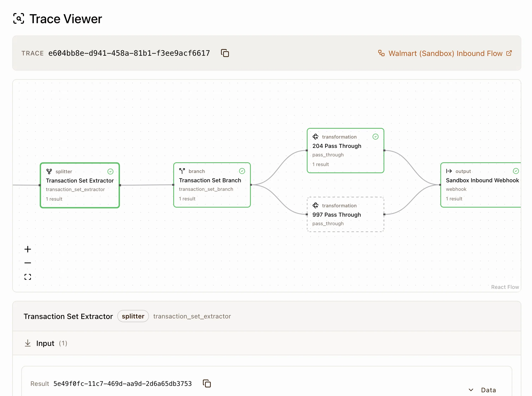
Task: Select the Transaction Set Branch node
Action: (212, 185)
